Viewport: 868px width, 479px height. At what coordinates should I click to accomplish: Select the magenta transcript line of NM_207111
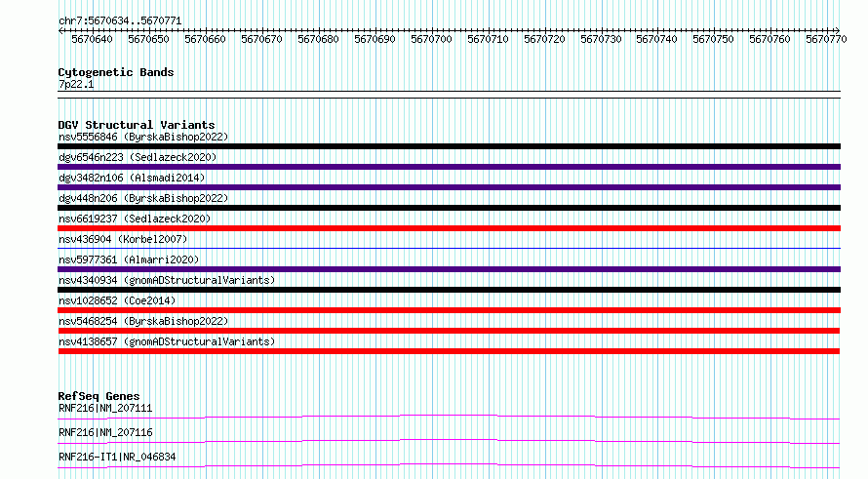[x=449, y=417]
